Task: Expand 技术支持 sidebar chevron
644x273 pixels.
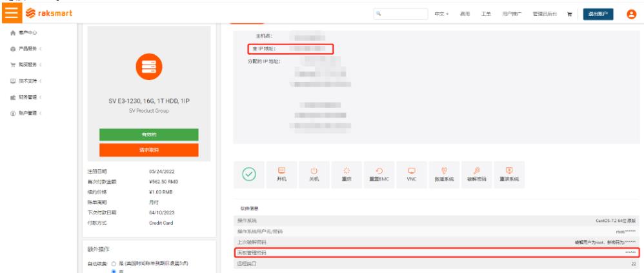Action: pyautogui.click(x=40, y=81)
